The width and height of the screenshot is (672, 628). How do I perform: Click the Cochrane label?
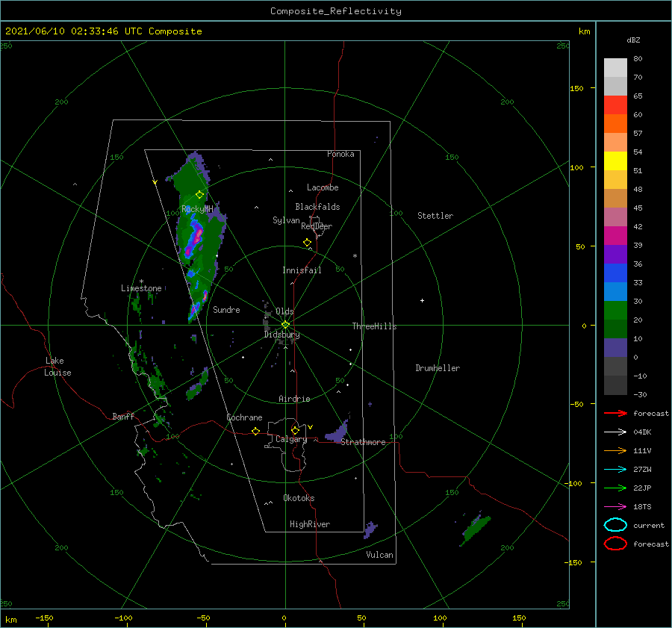tap(244, 417)
